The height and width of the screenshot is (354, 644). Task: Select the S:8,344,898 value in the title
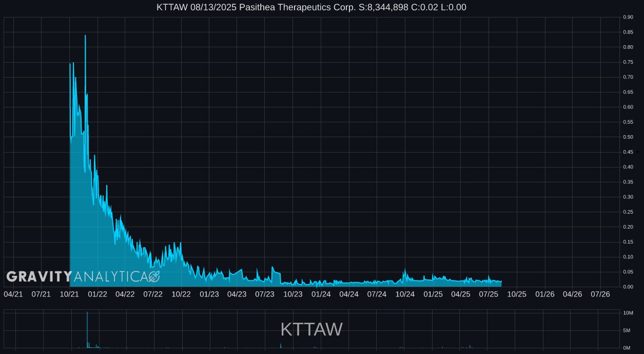pos(384,7)
